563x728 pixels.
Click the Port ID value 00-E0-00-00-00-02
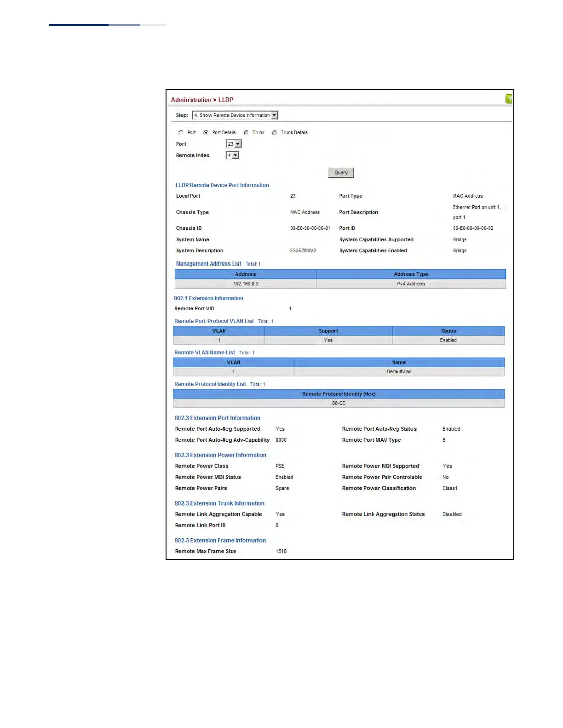click(473, 228)
